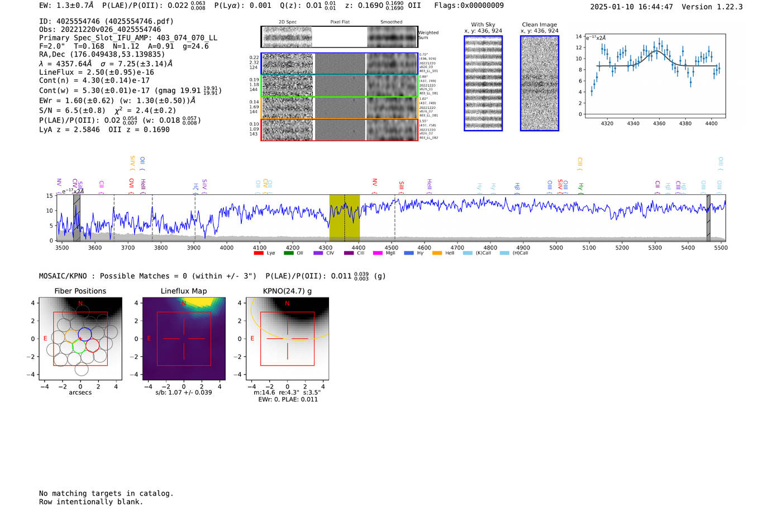Click the dashed vertical line near 3900 Å
This screenshot has width=782, height=532.
click(195, 218)
